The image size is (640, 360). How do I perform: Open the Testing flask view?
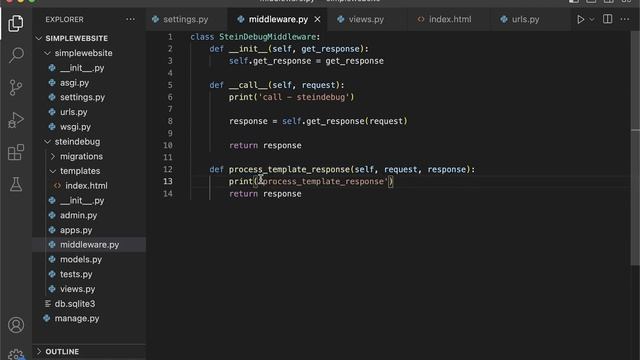(16, 184)
